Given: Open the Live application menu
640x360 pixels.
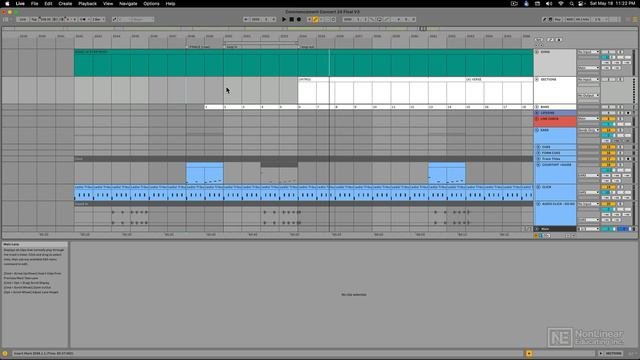Looking at the screenshot, I should (20, 4).
